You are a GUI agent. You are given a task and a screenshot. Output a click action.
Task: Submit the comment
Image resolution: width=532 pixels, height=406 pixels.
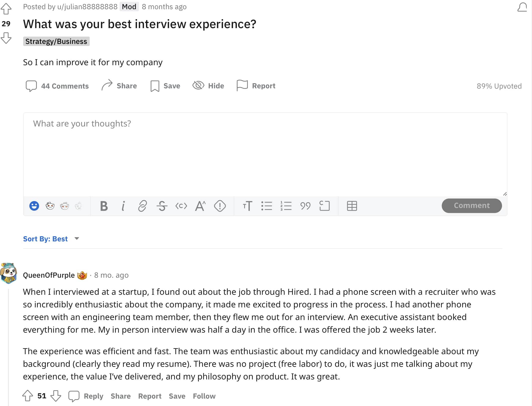[471, 205]
